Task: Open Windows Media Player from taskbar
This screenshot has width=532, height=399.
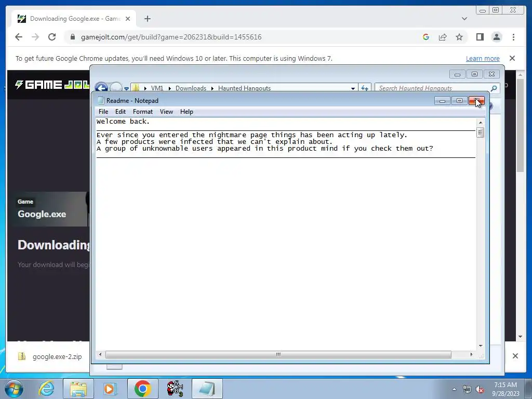Action: (109, 389)
